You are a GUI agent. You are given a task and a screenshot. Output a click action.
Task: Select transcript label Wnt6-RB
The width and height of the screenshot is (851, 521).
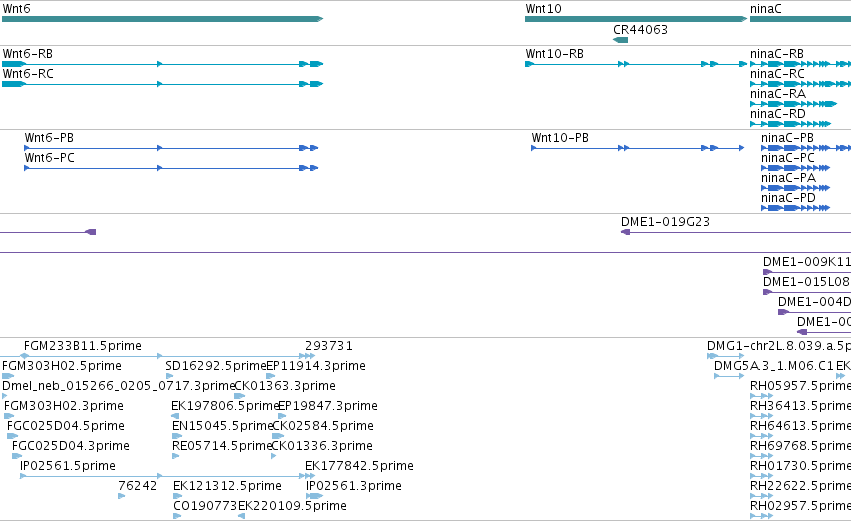[x=28, y=54]
